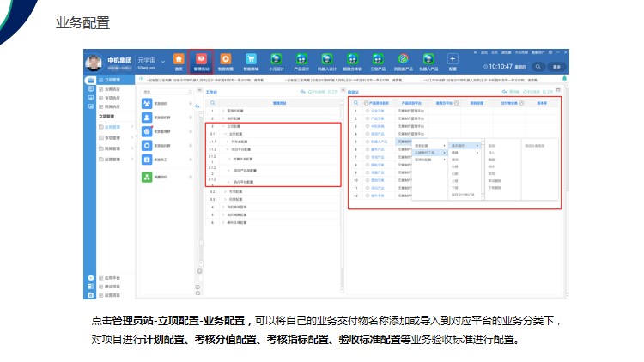Click the monitor icon on the blue rail
This screenshot has width=644, height=362.
coord(91,98)
